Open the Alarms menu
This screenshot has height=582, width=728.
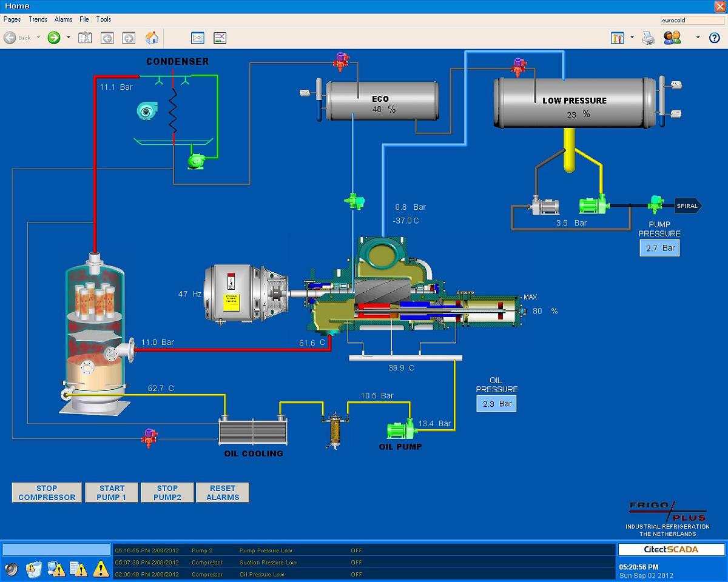64,19
